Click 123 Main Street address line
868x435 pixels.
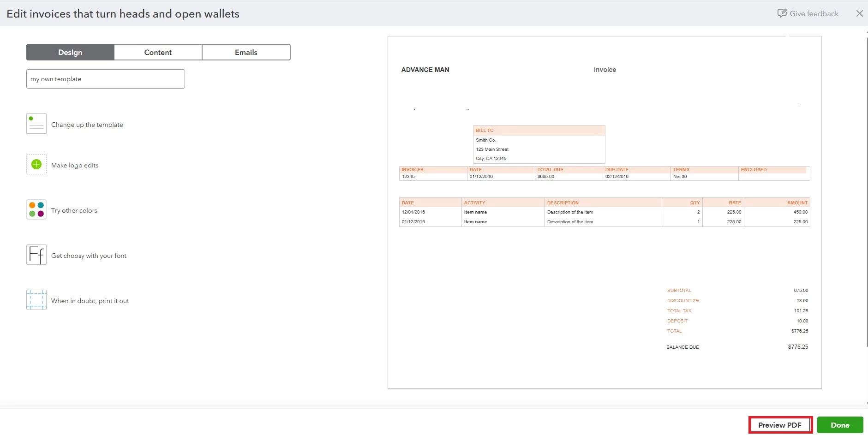(x=492, y=149)
